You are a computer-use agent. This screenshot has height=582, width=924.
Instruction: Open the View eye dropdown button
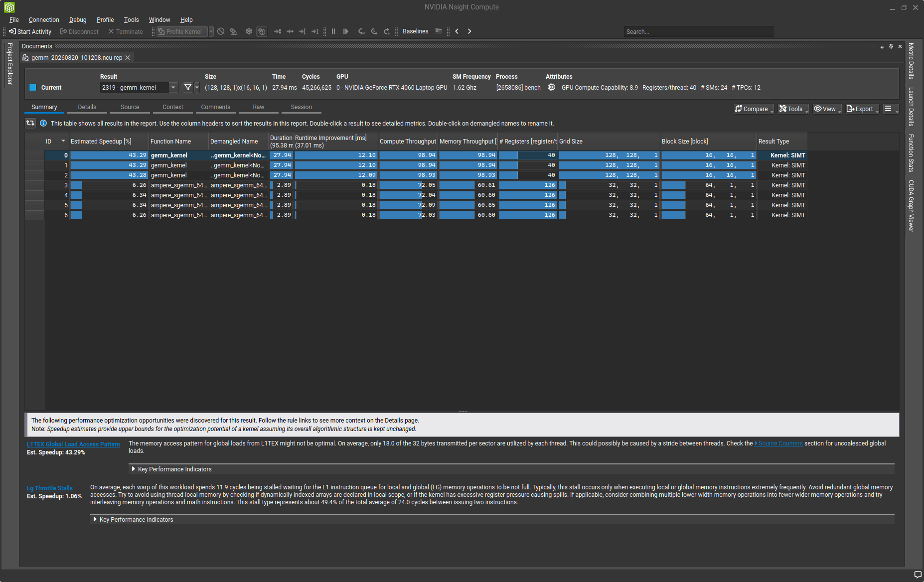(x=827, y=109)
